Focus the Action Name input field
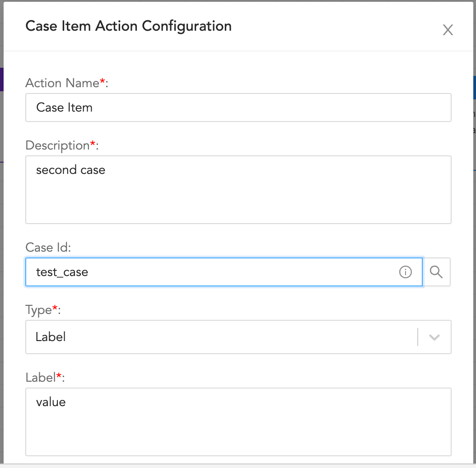Screen dimensions: 476x468 [x=238, y=108]
